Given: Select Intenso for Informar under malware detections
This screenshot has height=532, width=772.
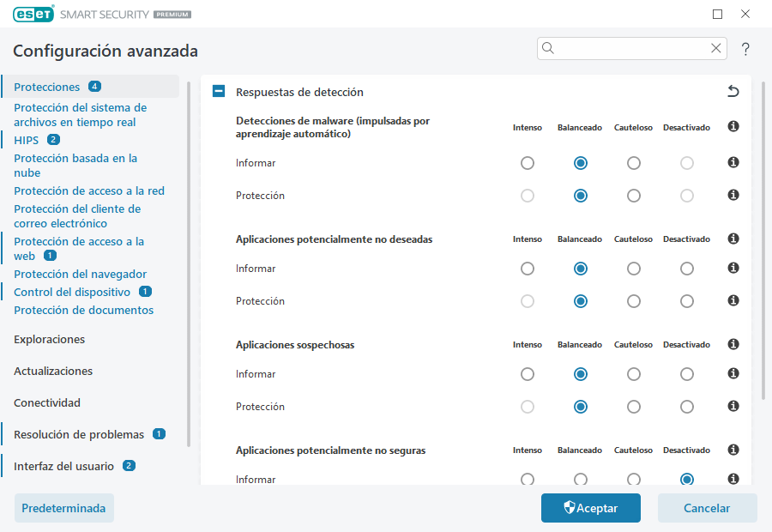Looking at the screenshot, I should 527,162.
